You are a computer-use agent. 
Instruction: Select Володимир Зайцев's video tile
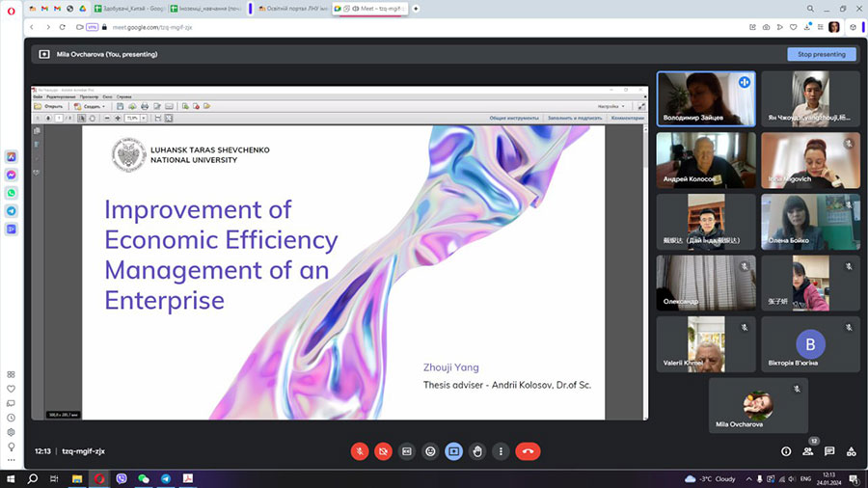coord(706,98)
